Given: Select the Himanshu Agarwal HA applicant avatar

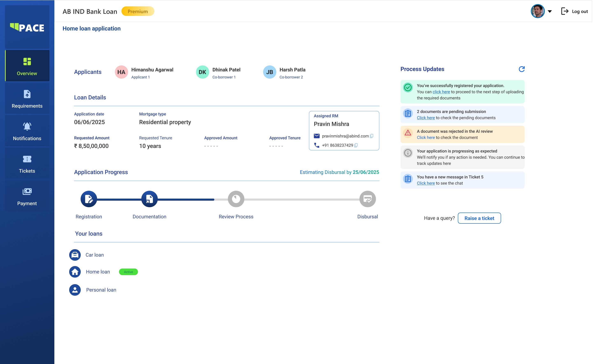Looking at the screenshot, I should click(121, 72).
